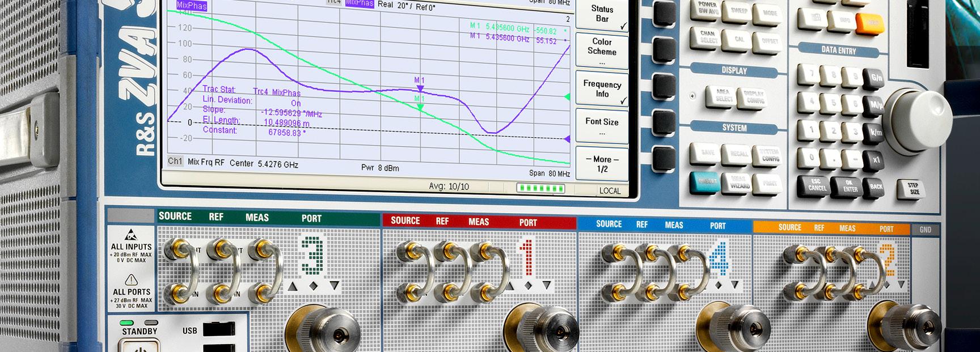Click the green standby LED indicator
Screen dimensions: 980x352
coord(127,323)
